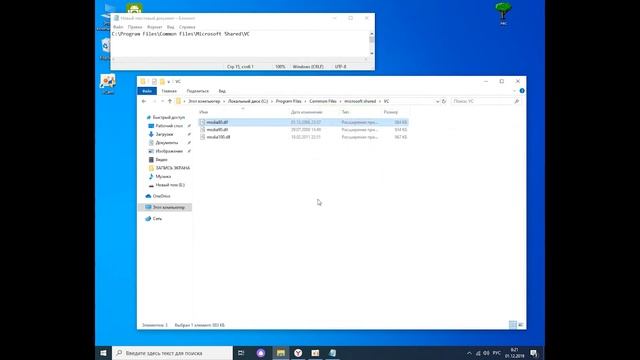Open Видео folder in sidebar
The width and height of the screenshot is (640, 360).
(x=161, y=160)
